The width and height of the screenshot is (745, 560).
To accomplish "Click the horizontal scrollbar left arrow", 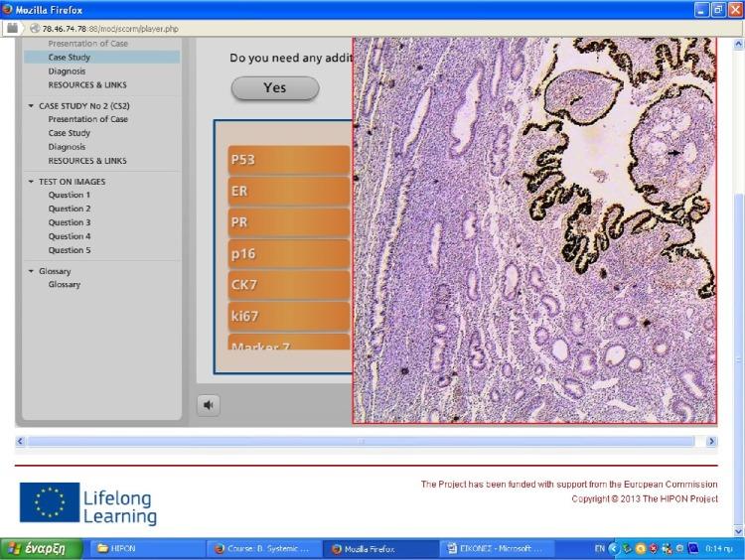I will 20,441.
